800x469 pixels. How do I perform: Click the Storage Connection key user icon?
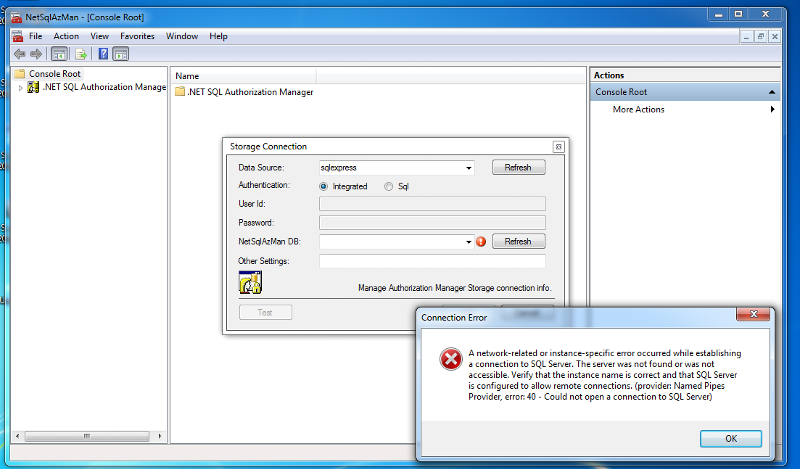[x=250, y=282]
